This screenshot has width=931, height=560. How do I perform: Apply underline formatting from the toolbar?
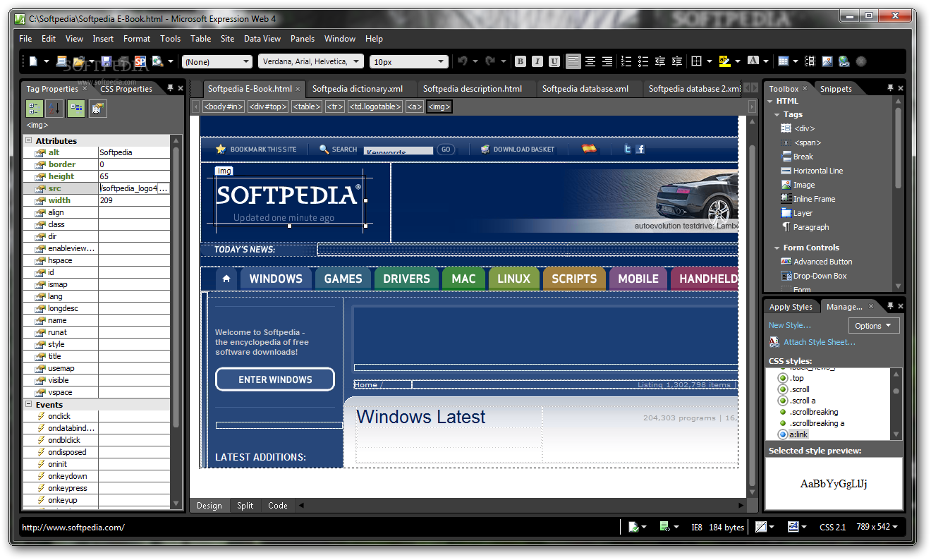(x=554, y=61)
